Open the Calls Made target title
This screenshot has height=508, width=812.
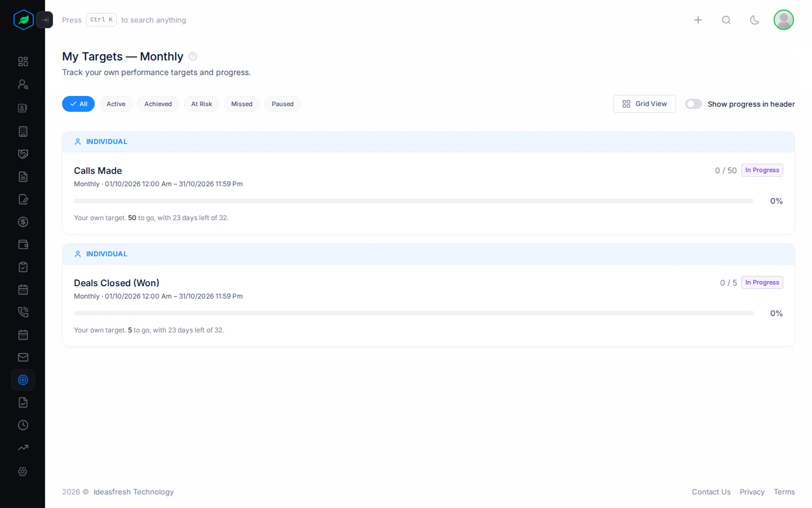(98, 170)
